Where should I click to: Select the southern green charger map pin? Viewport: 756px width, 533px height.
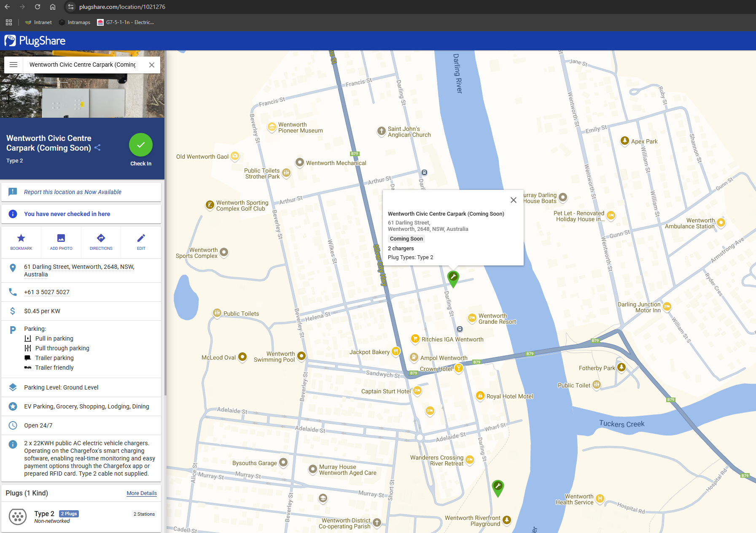coord(498,487)
